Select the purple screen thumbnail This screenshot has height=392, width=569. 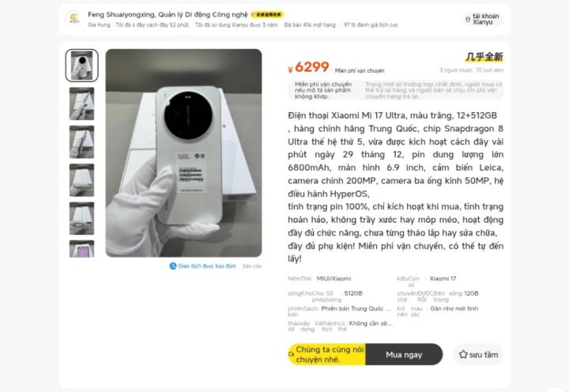[81, 249]
